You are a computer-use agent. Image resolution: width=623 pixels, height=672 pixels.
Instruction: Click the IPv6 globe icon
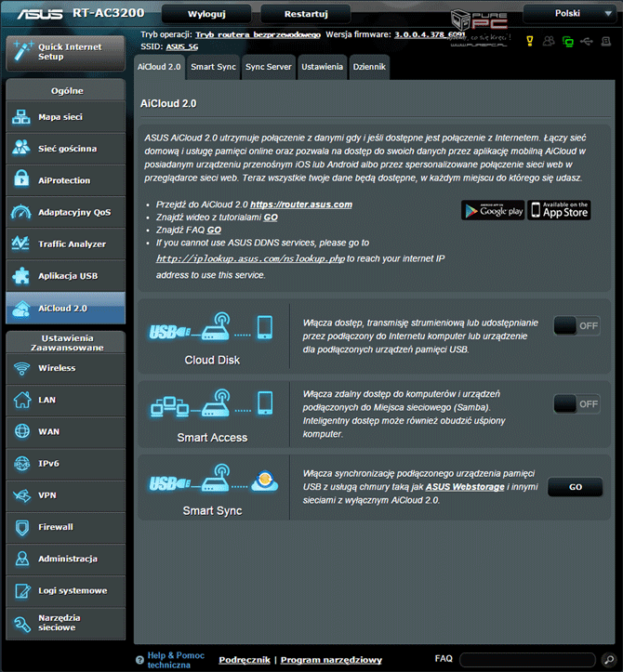click(22, 463)
